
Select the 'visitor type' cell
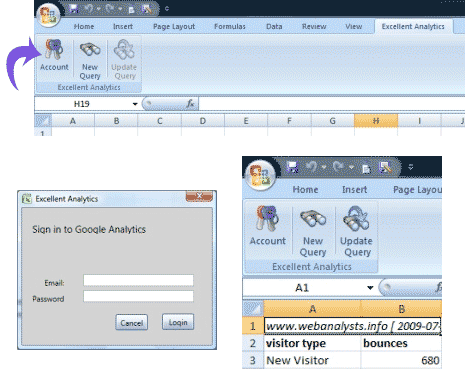(x=312, y=343)
